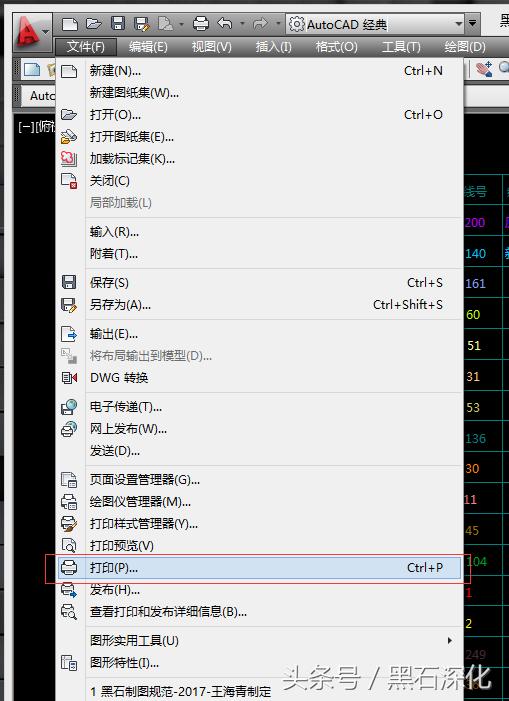Click the Save disk icon in quick access toolbar
The image size is (509, 701).
click(x=118, y=23)
